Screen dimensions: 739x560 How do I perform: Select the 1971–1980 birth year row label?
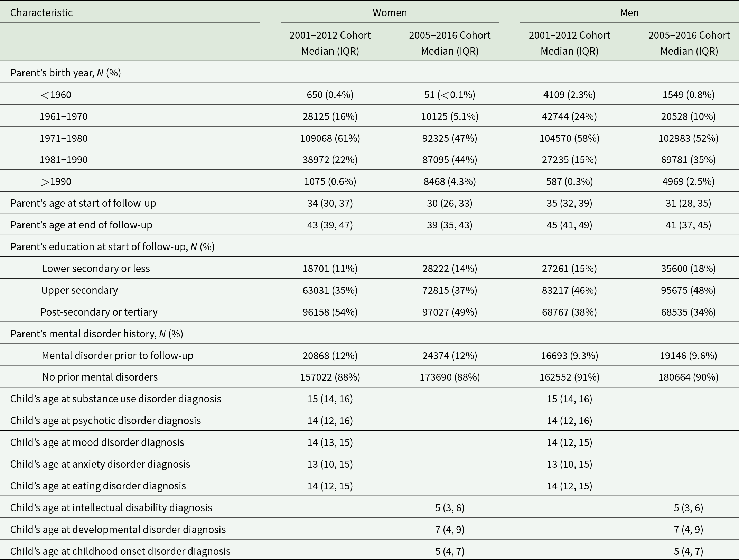tap(64, 138)
